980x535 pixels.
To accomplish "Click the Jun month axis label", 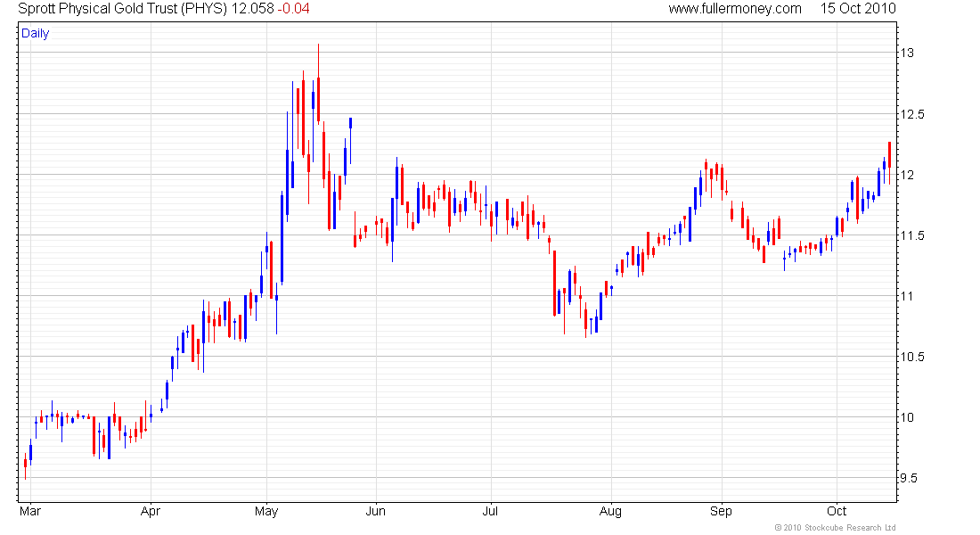I will pos(376,511).
